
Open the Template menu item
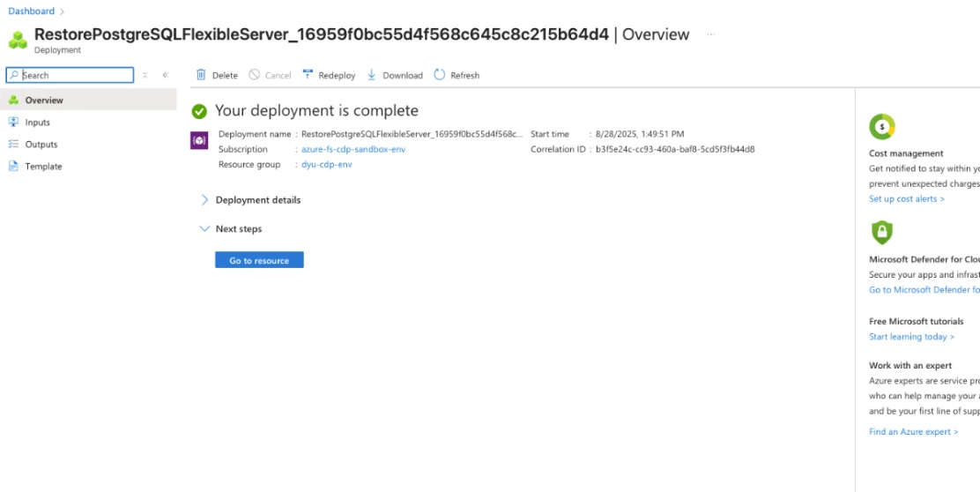click(x=88, y=167)
